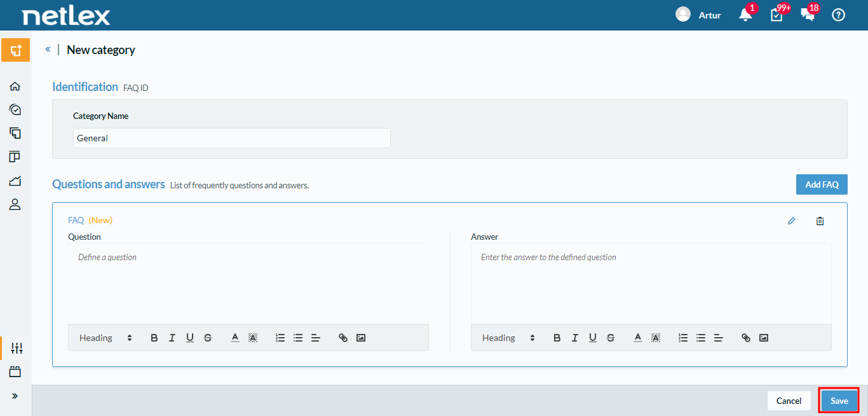Open tasks checklist icon in header
Image resolution: width=868 pixels, height=416 pixels.
pyautogui.click(x=776, y=15)
